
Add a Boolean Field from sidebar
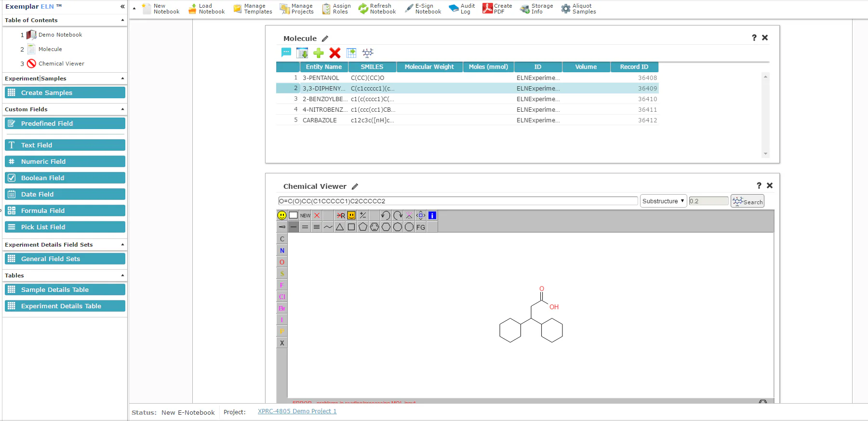tap(65, 178)
